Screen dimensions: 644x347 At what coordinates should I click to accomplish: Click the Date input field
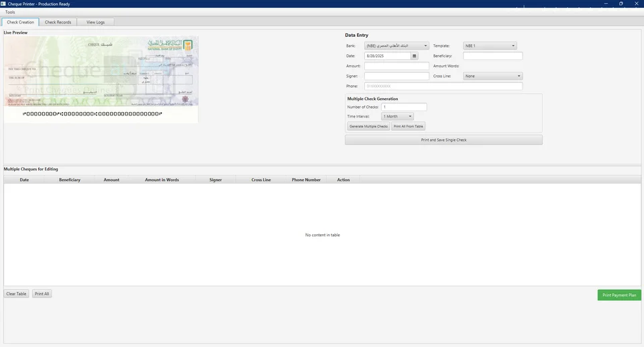coord(388,56)
